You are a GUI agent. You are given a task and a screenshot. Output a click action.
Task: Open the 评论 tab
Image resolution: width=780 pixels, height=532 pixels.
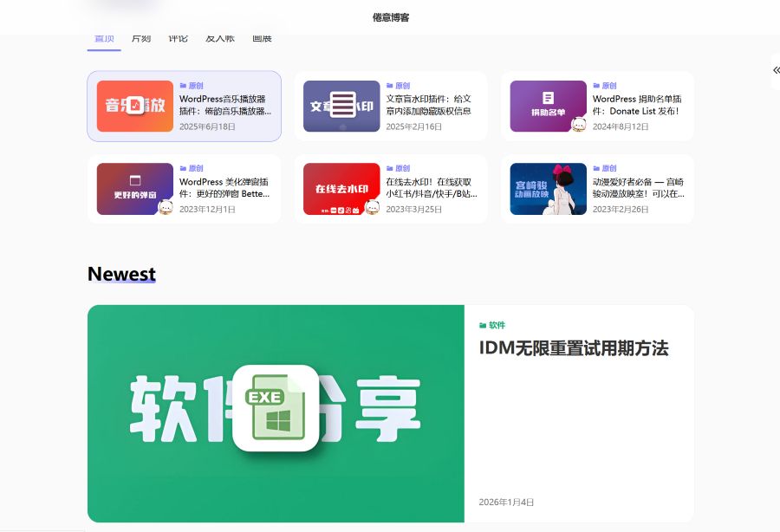pyautogui.click(x=178, y=39)
